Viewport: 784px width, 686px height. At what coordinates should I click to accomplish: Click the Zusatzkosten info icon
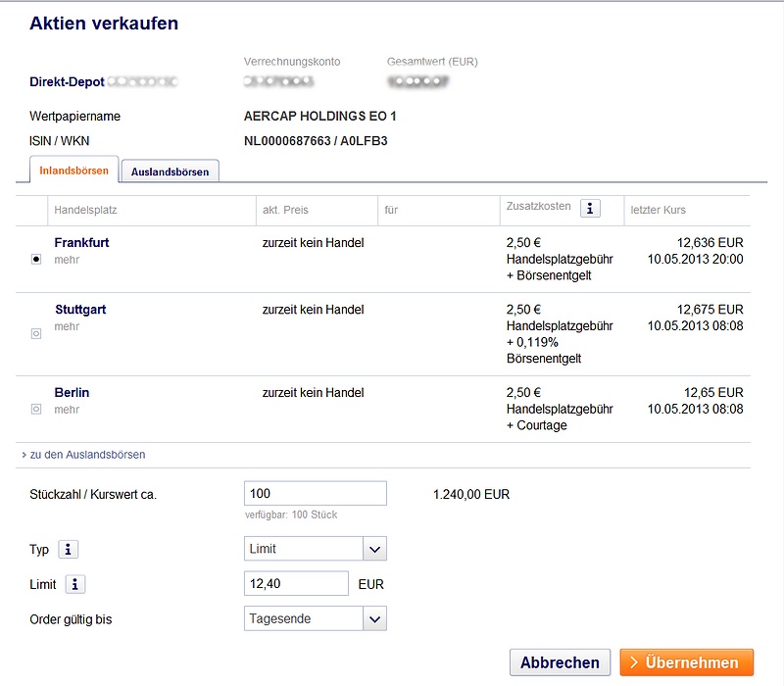[590, 208]
